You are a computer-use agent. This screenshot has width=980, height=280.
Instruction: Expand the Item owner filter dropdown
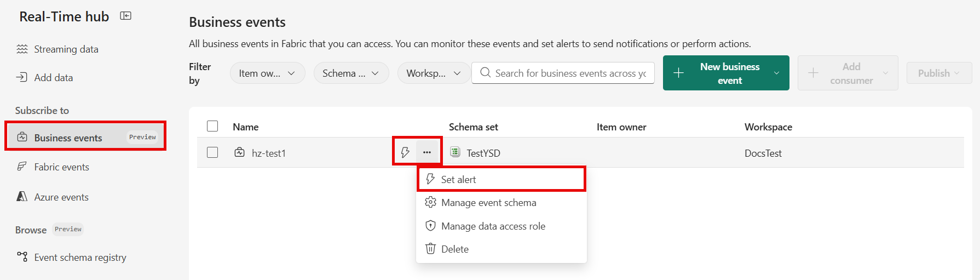[268, 73]
